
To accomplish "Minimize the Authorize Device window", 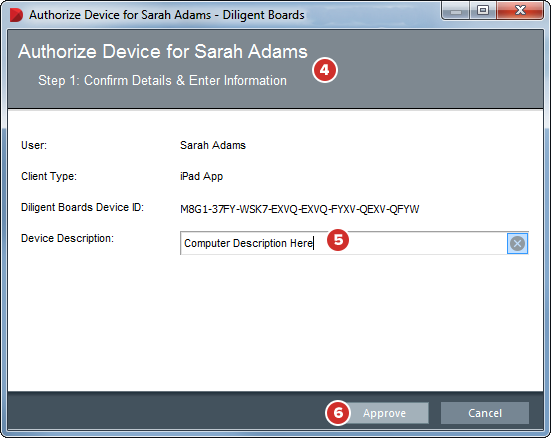I will 456,11.
